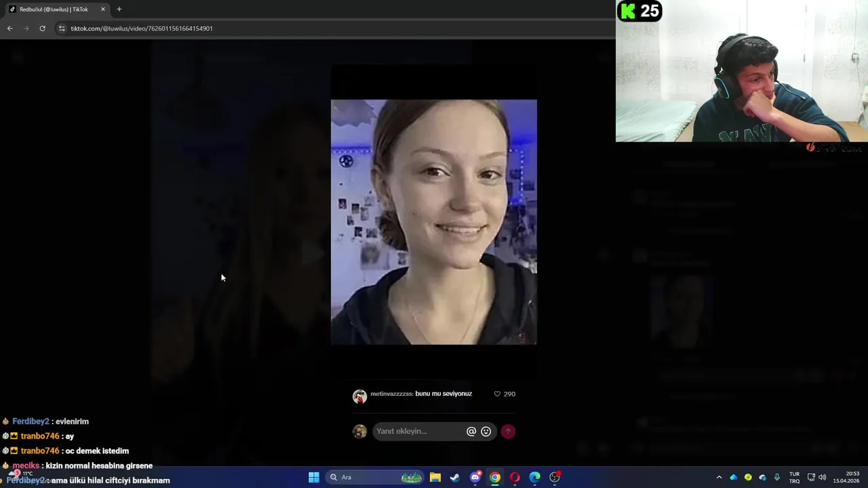Show hidden system tray icons
This screenshot has height=488, width=868.
pyautogui.click(x=719, y=477)
